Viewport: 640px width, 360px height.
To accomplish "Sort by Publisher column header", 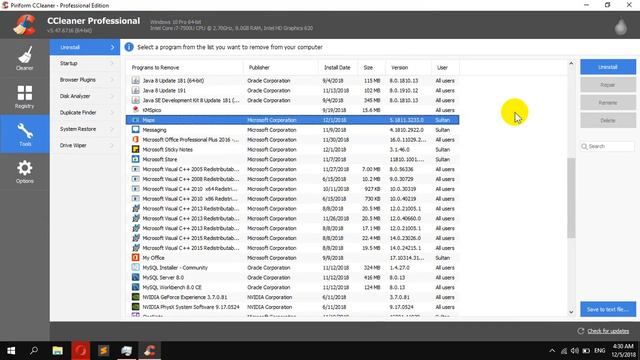I will pyautogui.click(x=281, y=67).
